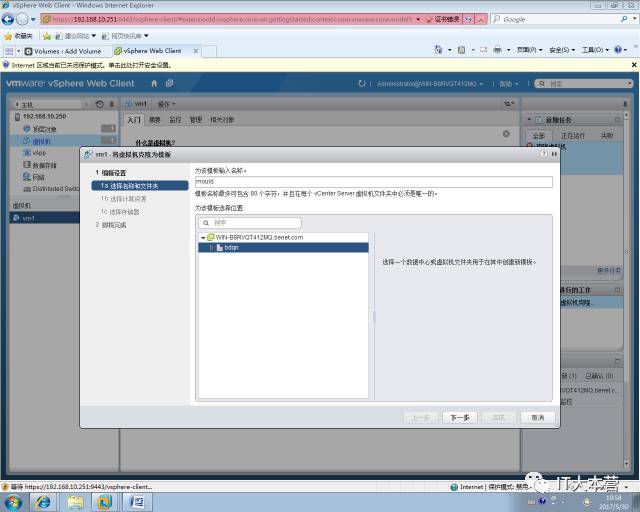
Task: Select the 管理 Manage tab
Action: (x=196, y=120)
